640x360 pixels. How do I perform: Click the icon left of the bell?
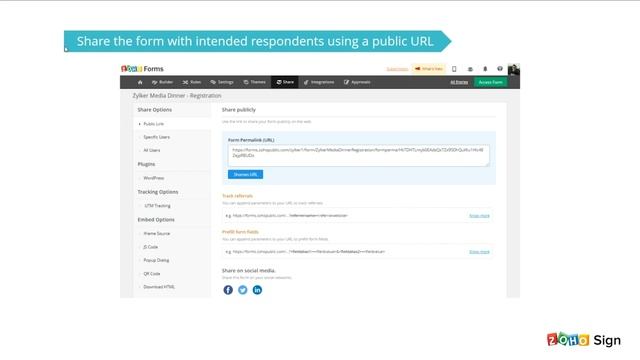(x=470, y=69)
